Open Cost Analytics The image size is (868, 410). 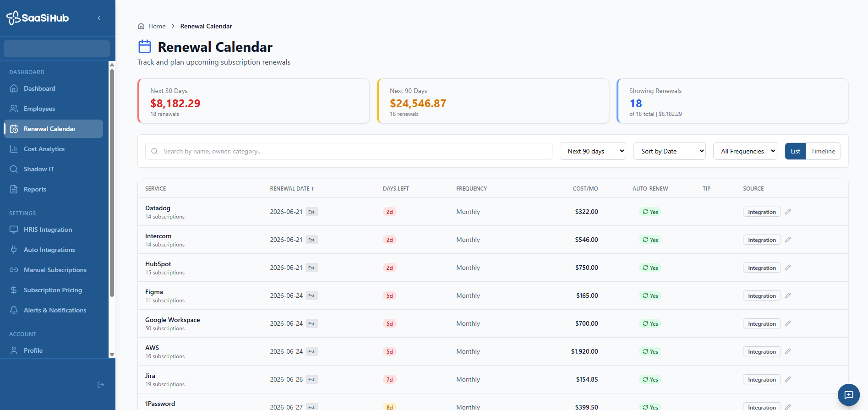click(53, 149)
